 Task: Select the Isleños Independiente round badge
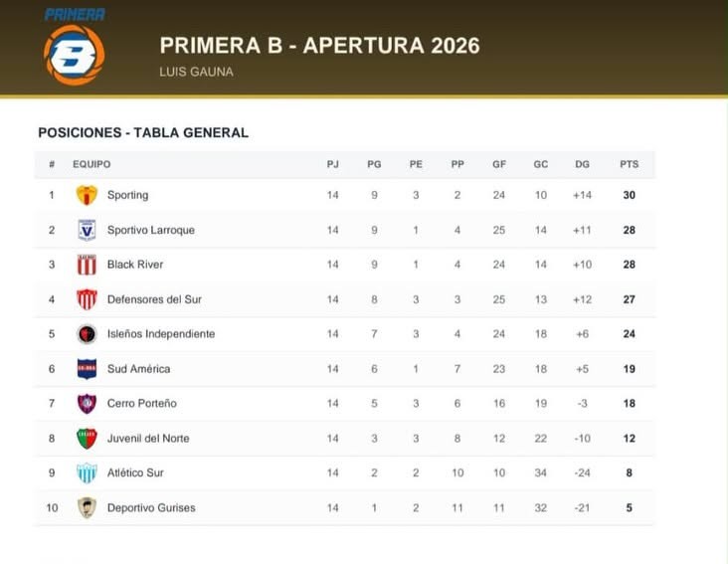click(x=87, y=334)
